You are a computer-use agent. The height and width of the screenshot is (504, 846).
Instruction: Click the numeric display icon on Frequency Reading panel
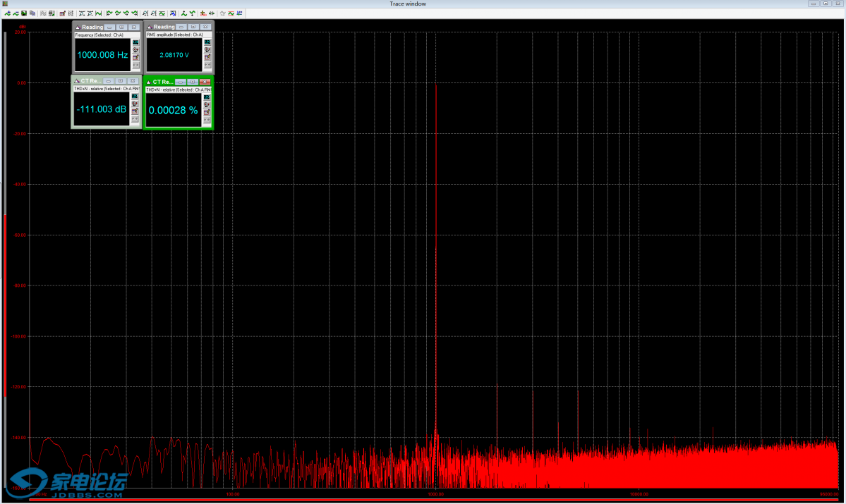[x=135, y=42]
